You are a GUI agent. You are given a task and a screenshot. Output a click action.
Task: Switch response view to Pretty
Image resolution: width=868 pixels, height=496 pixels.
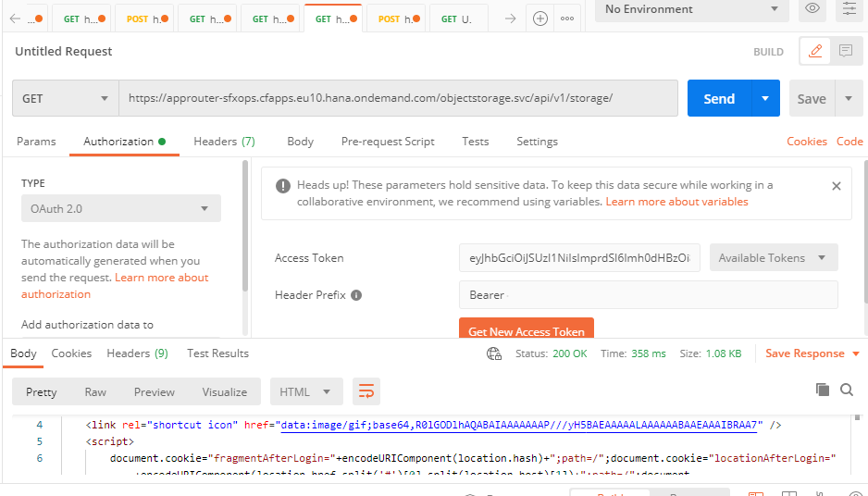41,392
